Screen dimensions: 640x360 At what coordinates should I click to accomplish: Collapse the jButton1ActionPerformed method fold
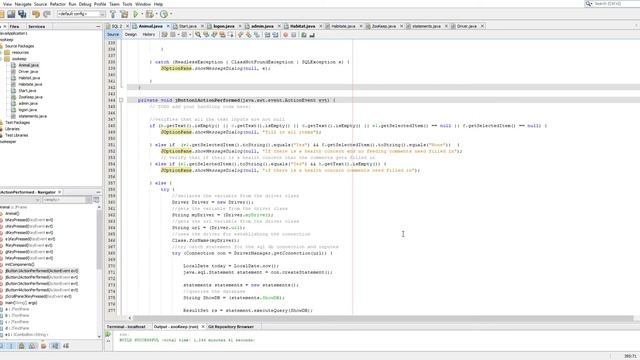click(121, 100)
